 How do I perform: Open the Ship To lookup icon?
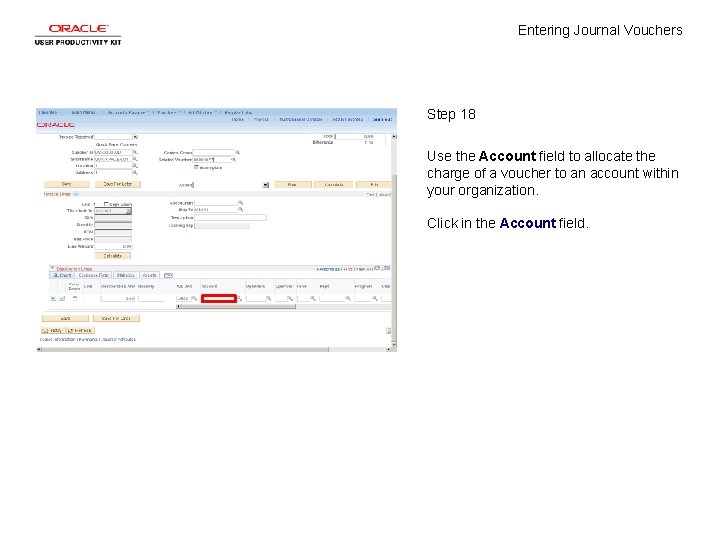(x=240, y=209)
